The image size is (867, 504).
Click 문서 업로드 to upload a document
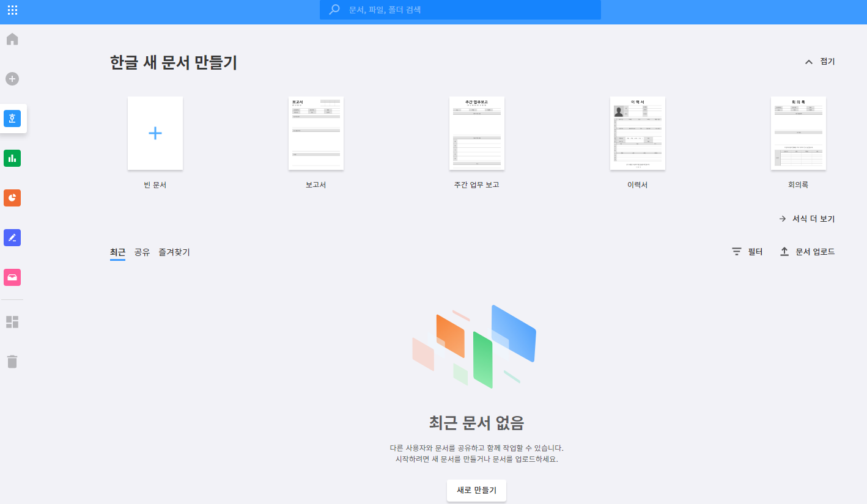coord(808,251)
